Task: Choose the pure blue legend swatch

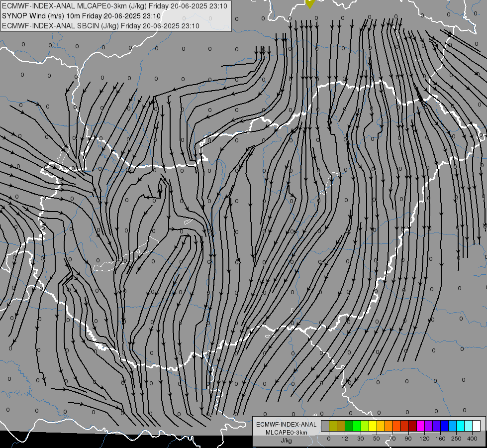Action: [x=445, y=426]
